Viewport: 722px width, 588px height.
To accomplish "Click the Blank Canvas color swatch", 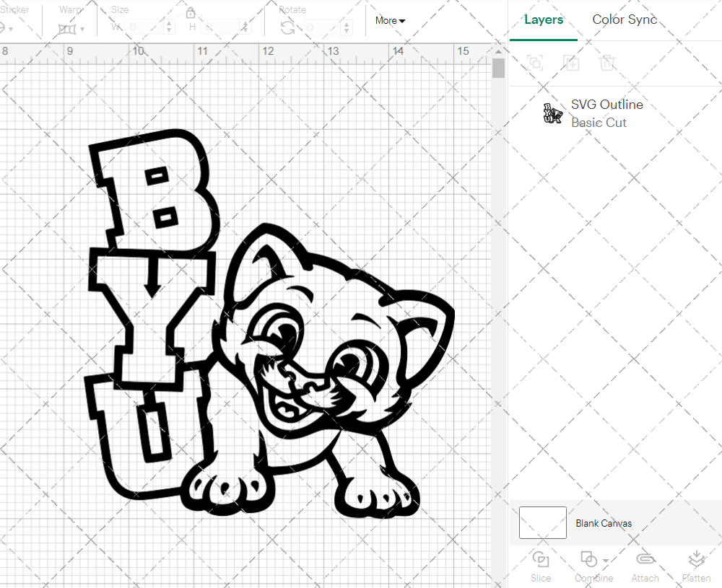I will tap(541, 522).
